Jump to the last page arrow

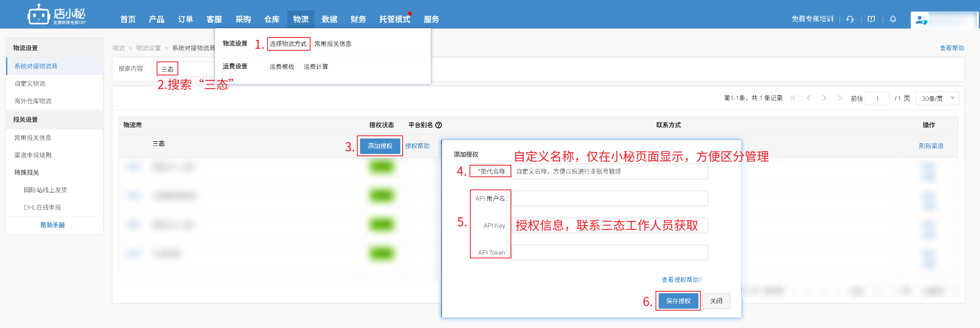pos(840,98)
